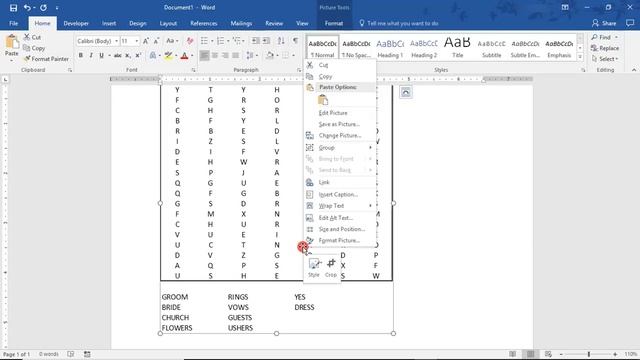This screenshot has height=360, width=640.
Task: Switch to the Insert tab
Action: [x=109, y=23]
